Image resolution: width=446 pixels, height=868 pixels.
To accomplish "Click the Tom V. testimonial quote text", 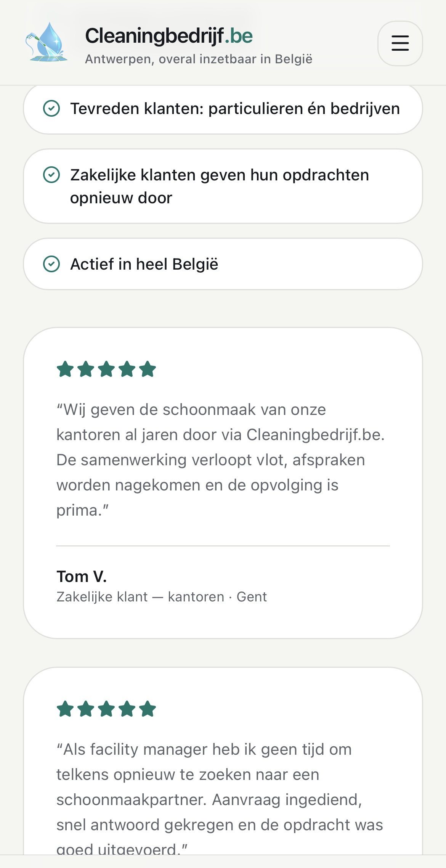I will [221, 460].
